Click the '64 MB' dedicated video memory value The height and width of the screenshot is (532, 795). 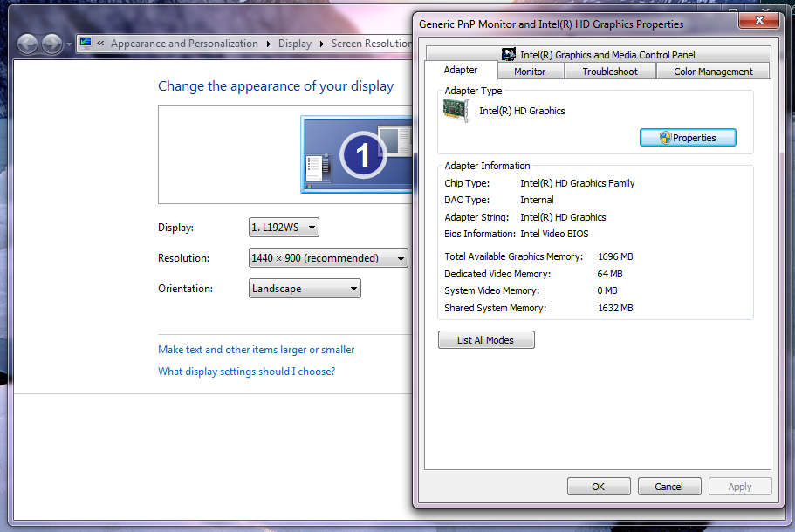pos(610,274)
